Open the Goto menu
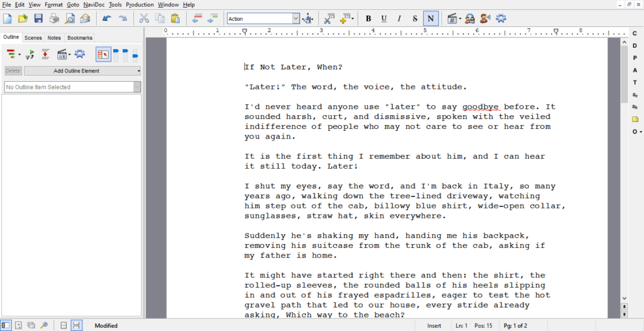Image resolution: width=644 pixels, height=331 pixels. pos(73,4)
